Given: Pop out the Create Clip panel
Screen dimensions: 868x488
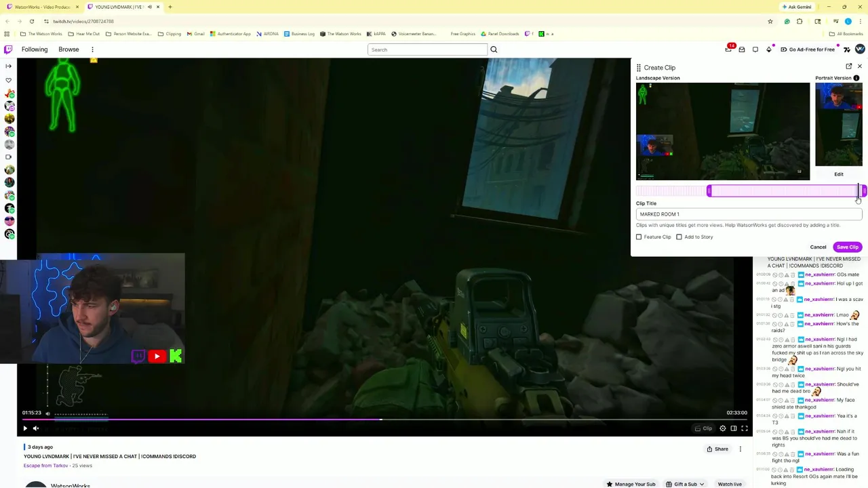Looking at the screenshot, I should (x=849, y=66).
